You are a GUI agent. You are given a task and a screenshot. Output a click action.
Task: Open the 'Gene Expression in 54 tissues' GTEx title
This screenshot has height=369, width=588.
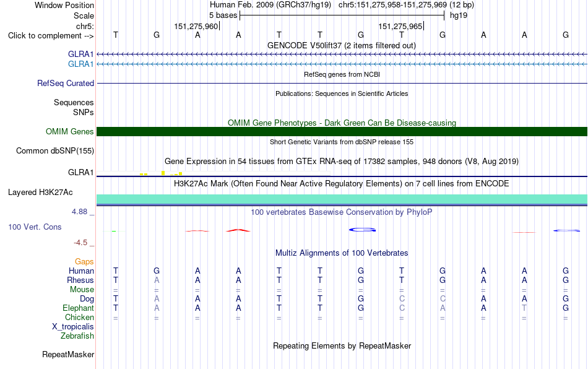tap(342, 162)
